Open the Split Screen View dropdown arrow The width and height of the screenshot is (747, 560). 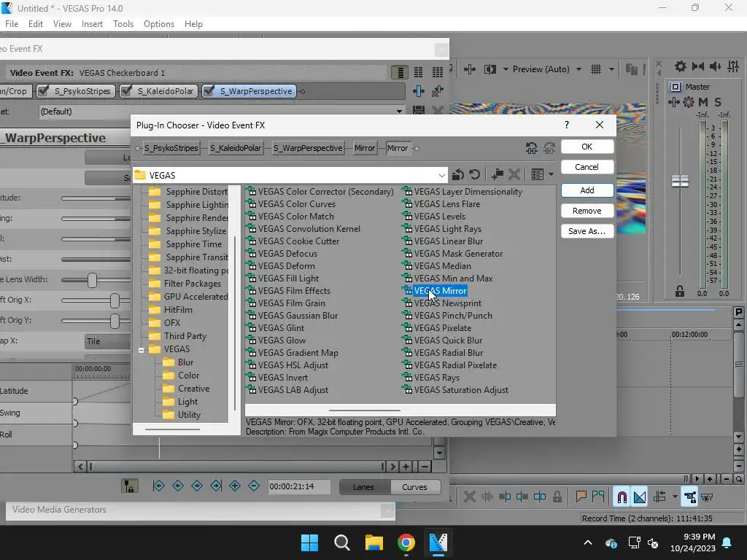pos(506,69)
